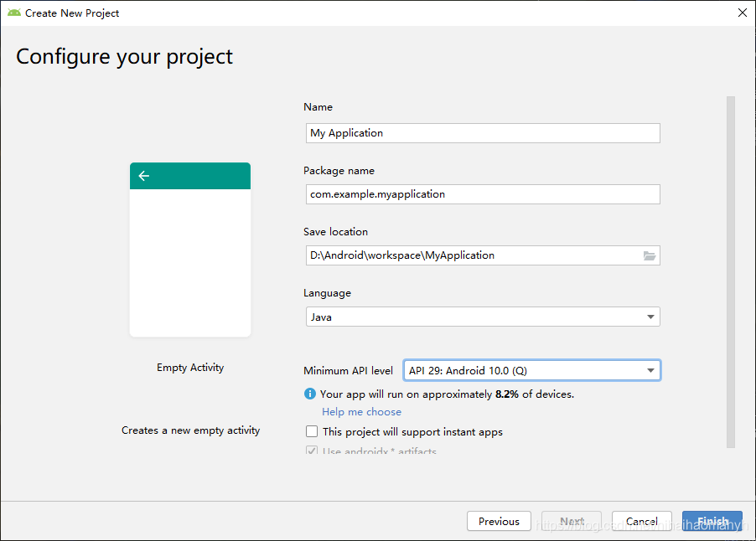Select the Empty Activity preview thumbnail
756x541 pixels.
190,250
